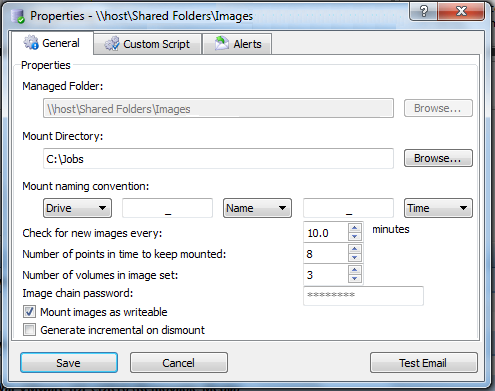Viewport: 495px width, 391px height.
Task: Click the help question mark button
Action: pos(423,12)
